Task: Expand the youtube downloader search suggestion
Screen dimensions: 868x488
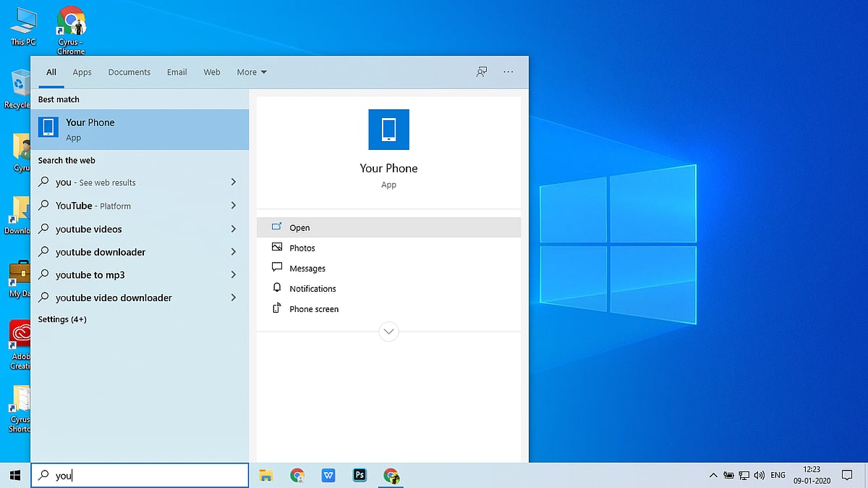Action: 233,252
